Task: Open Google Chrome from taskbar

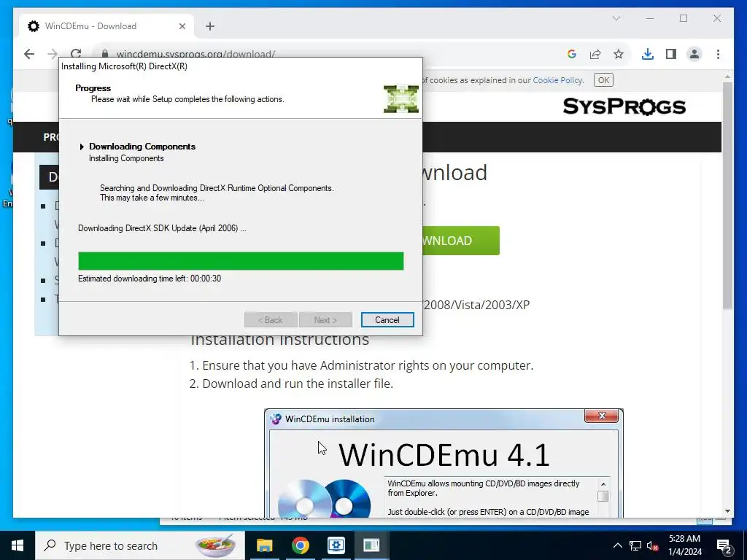Action: 300,545
